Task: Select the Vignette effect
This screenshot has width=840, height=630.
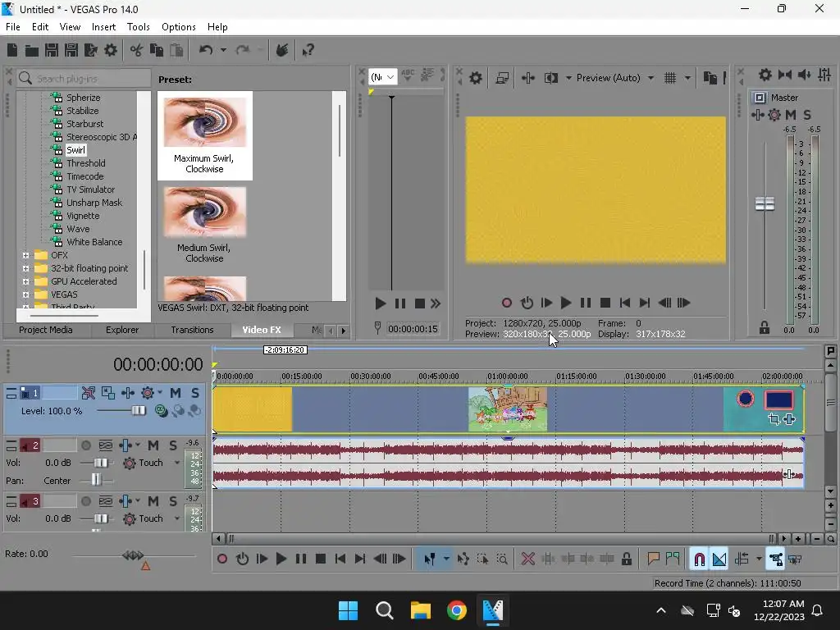Action: click(x=83, y=216)
